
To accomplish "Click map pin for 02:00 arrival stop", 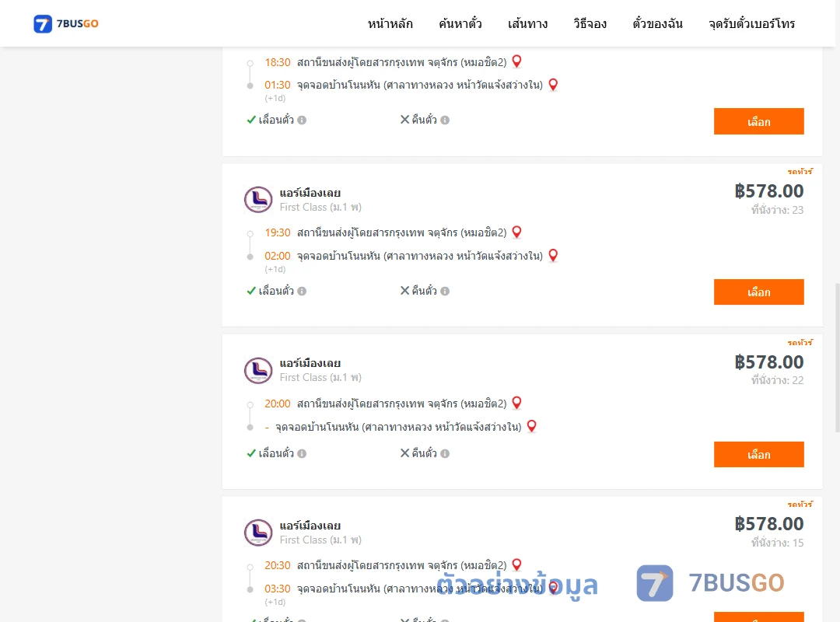I will click(x=554, y=256).
